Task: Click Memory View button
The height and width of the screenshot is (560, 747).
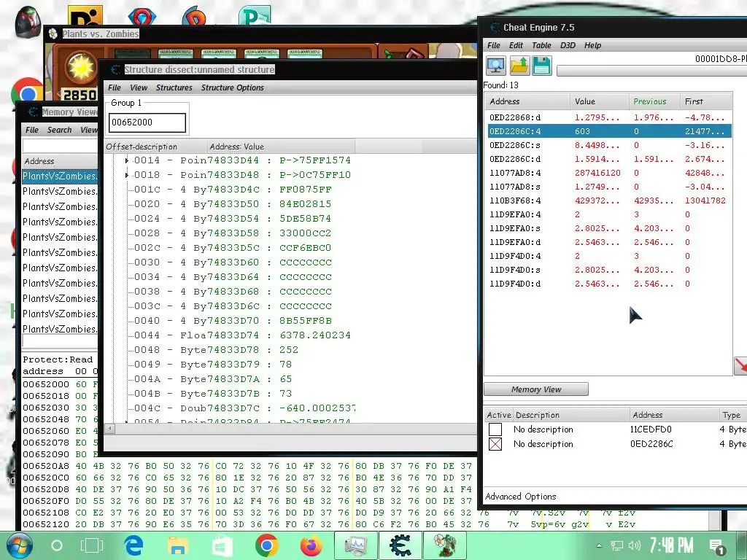Action: [536, 389]
